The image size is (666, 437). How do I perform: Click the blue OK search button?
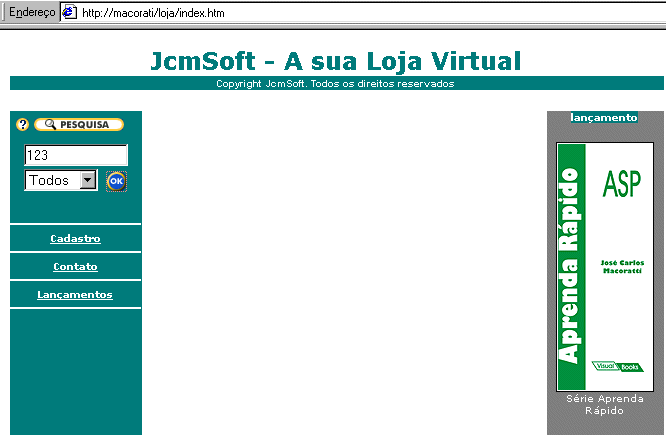click(116, 181)
